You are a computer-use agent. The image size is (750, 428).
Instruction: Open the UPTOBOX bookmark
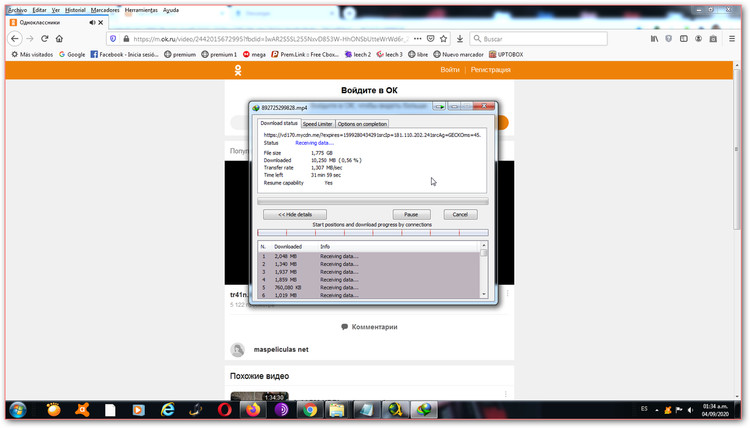506,55
